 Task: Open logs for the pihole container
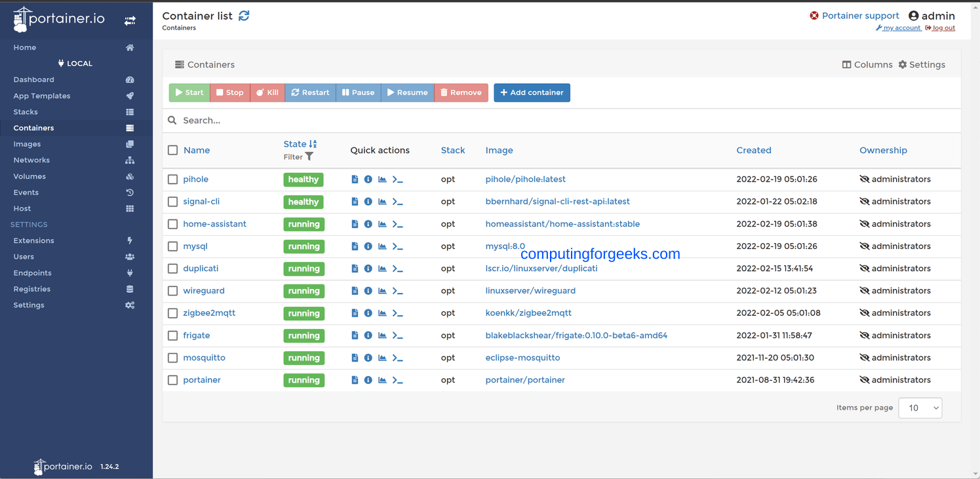pyautogui.click(x=355, y=179)
